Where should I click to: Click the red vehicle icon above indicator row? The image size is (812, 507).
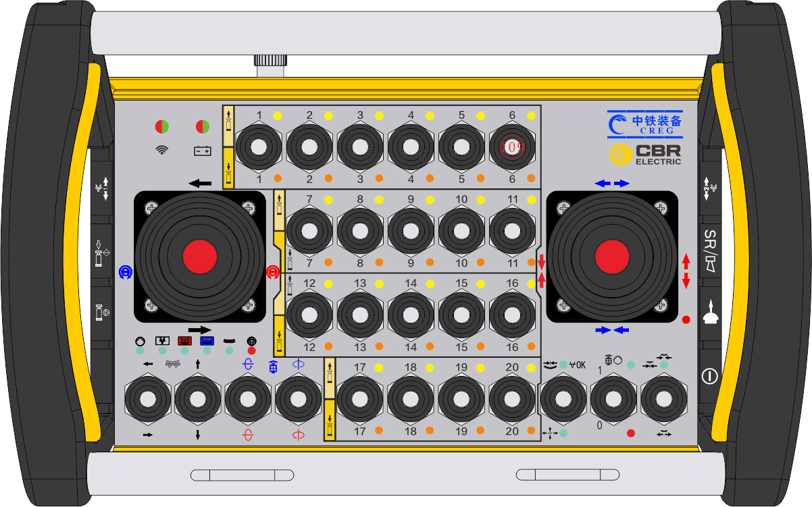tap(184, 340)
